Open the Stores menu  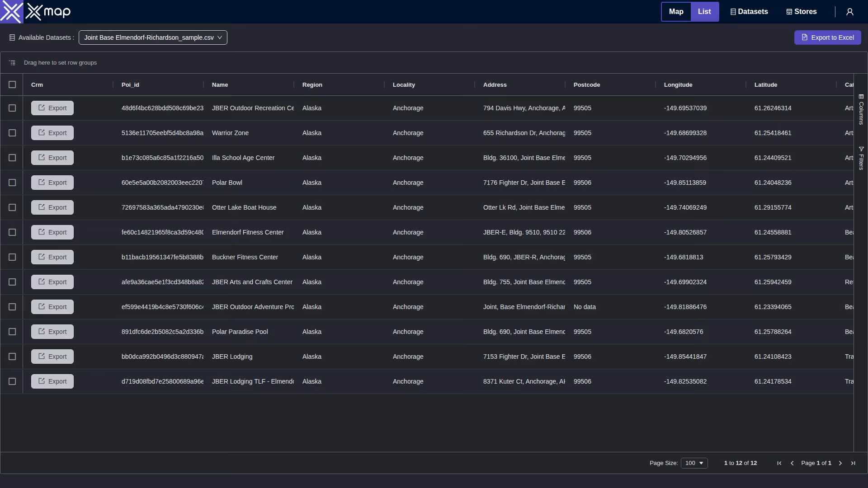tap(802, 12)
